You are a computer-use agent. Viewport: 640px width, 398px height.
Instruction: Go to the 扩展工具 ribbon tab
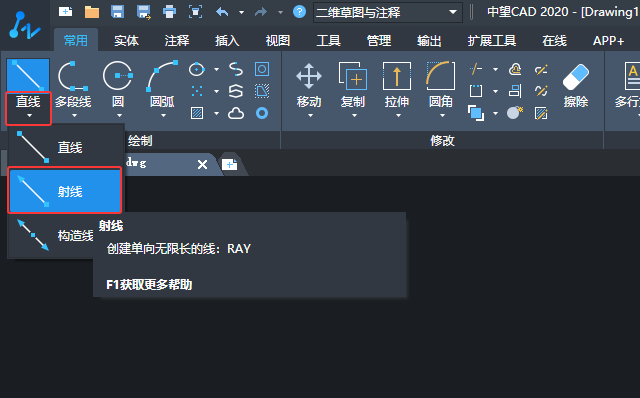coord(491,41)
